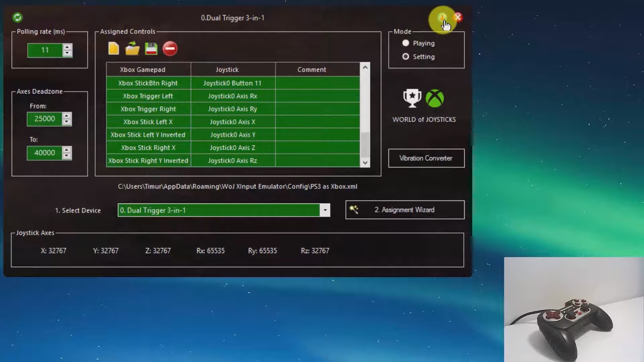Open the Vibration Converter

[x=426, y=158]
